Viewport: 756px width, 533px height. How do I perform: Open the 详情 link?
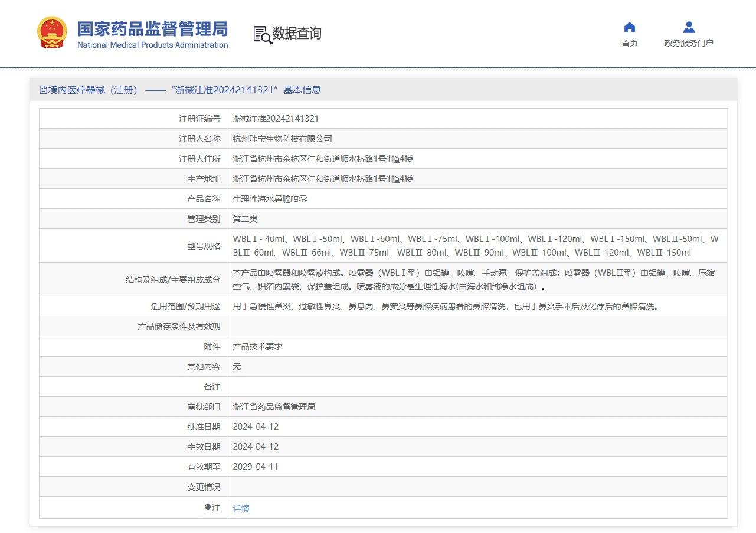click(241, 508)
